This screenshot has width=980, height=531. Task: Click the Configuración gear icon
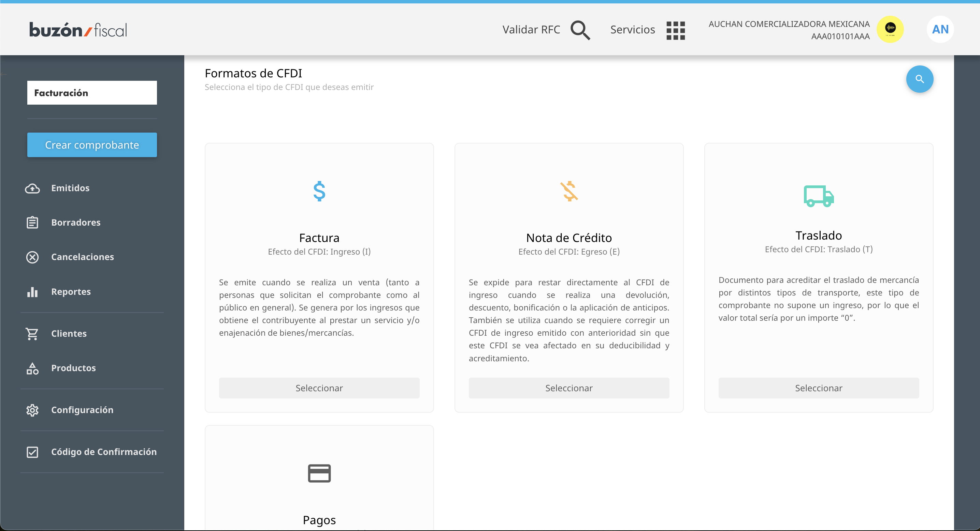(32, 410)
